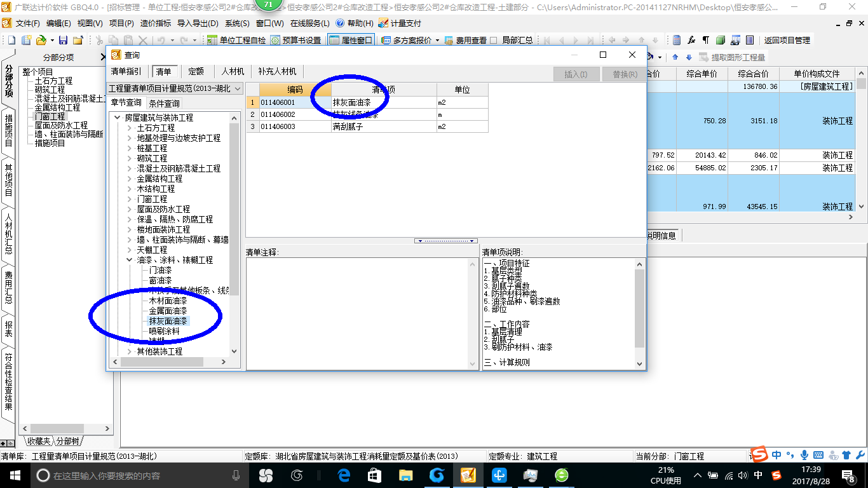868x488 pixels.
Task: Click the 替换(R) button in the query dialog
Action: [x=625, y=74]
